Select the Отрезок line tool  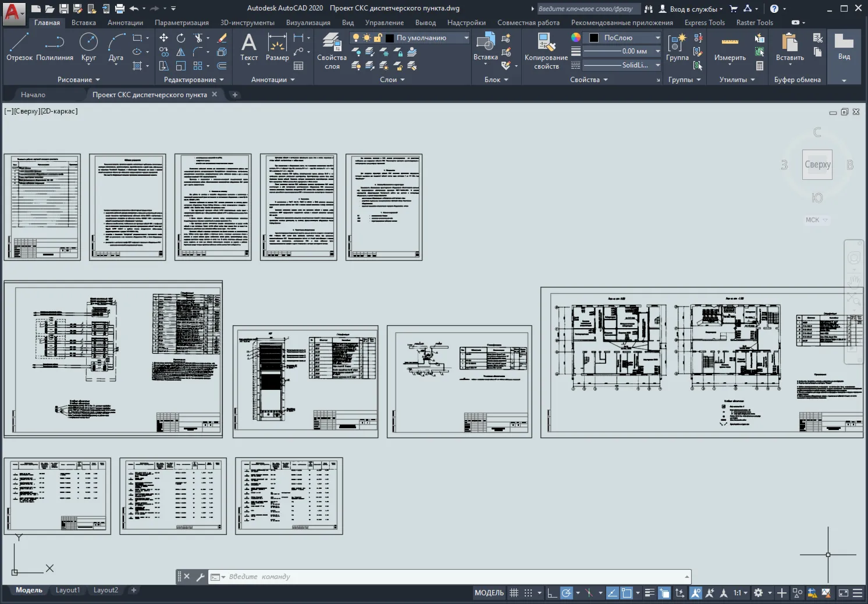(19, 47)
